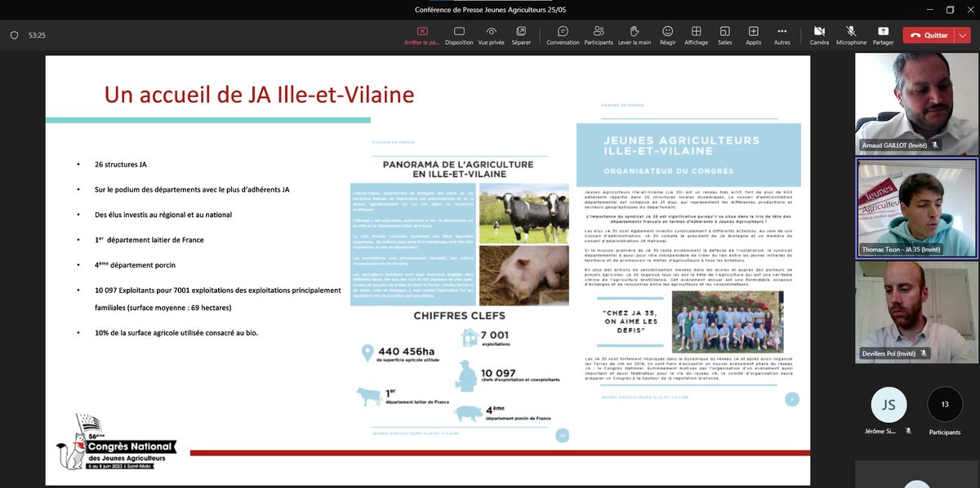
Task: Open the 13 Participants overflow circle
Action: click(x=945, y=404)
